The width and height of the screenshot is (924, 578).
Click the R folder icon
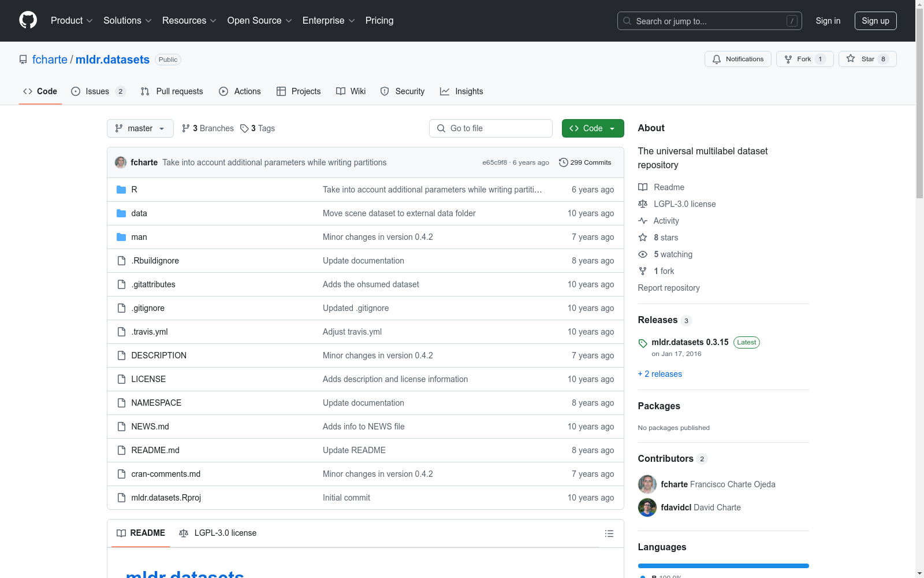pyautogui.click(x=121, y=190)
